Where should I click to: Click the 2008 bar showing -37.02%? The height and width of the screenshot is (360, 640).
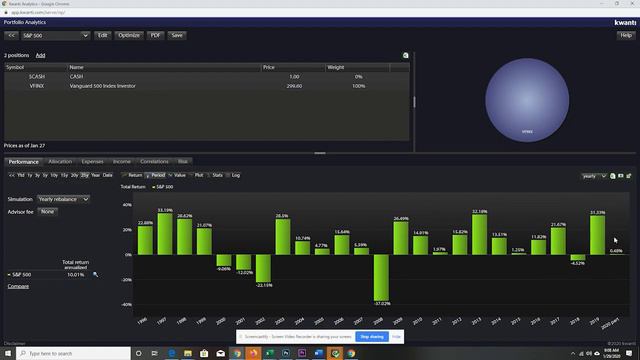pyautogui.click(x=381, y=278)
